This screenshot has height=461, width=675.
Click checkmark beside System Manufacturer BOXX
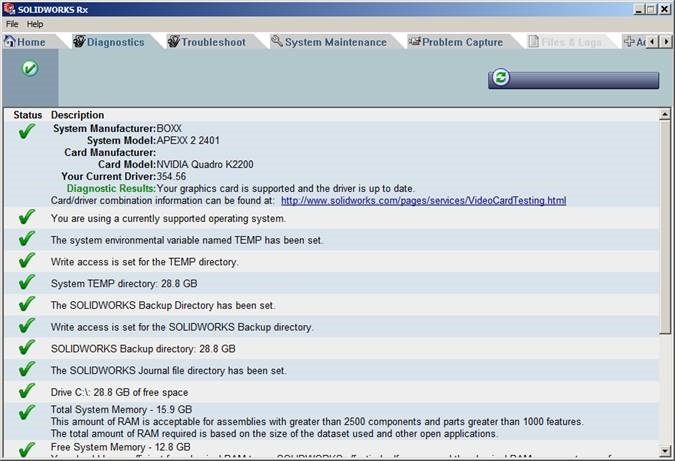pos(27,131)
